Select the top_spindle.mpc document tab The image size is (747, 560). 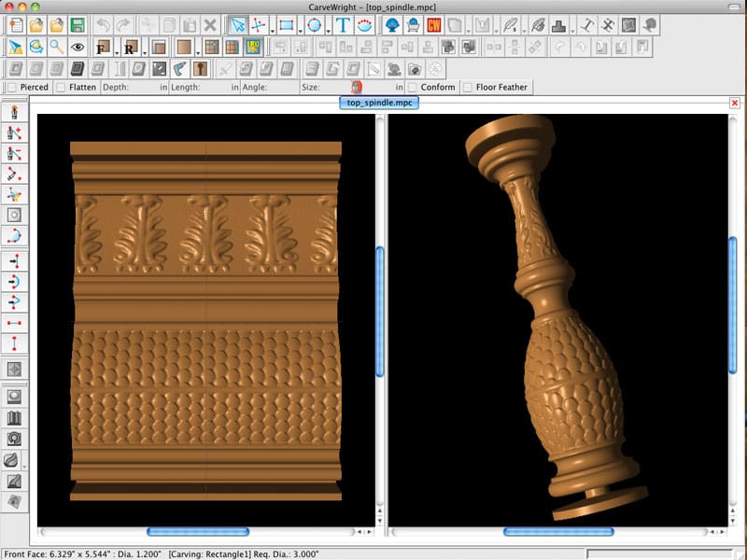click(378, 103)
